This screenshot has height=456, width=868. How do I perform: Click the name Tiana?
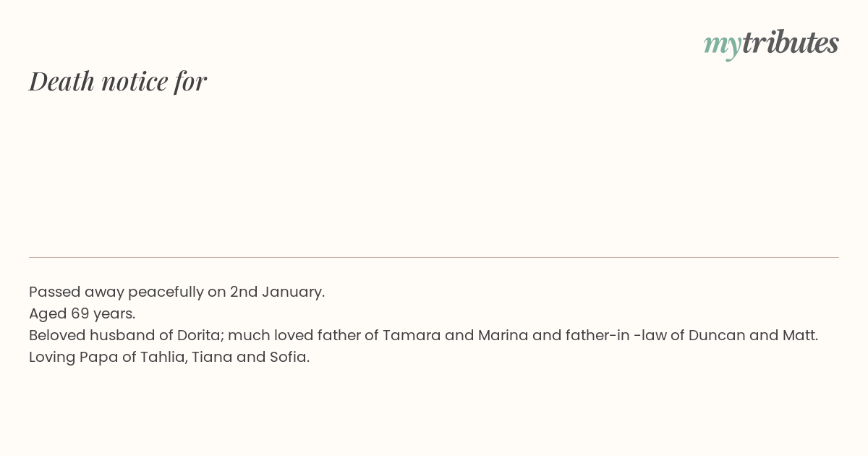pyautogui.click(x=211, y=358)
